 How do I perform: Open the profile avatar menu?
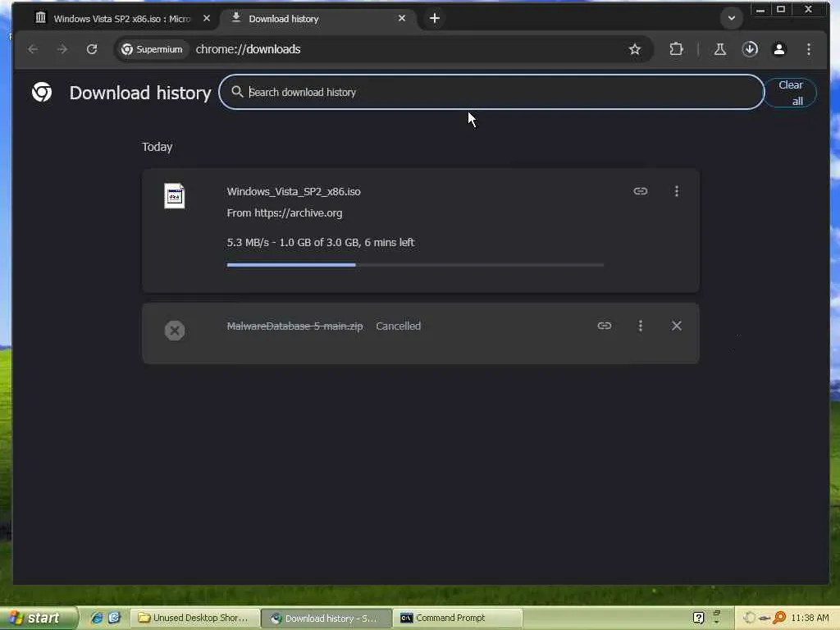(779, 49)
